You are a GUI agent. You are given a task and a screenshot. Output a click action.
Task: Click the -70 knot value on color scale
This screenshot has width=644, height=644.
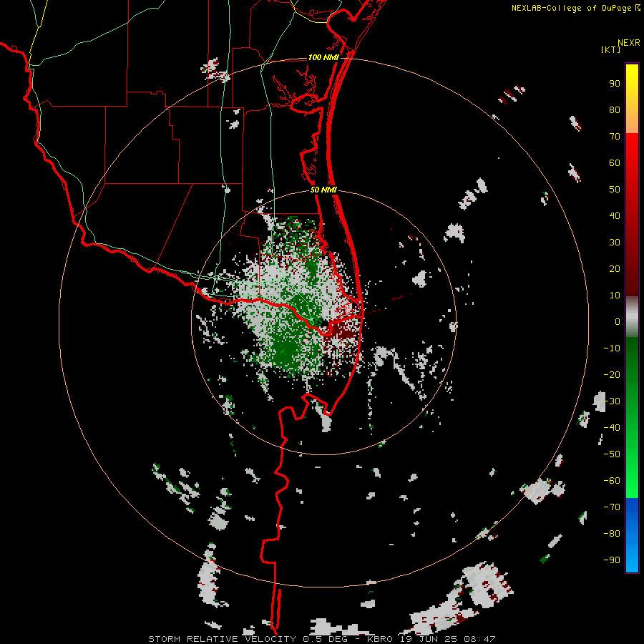click(x=612, y=507)
